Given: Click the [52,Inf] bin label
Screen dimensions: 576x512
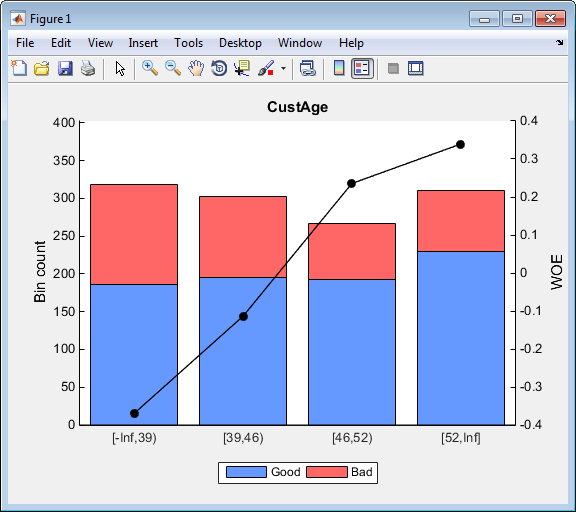Looking at the screenshot, I should pos(461,438).
